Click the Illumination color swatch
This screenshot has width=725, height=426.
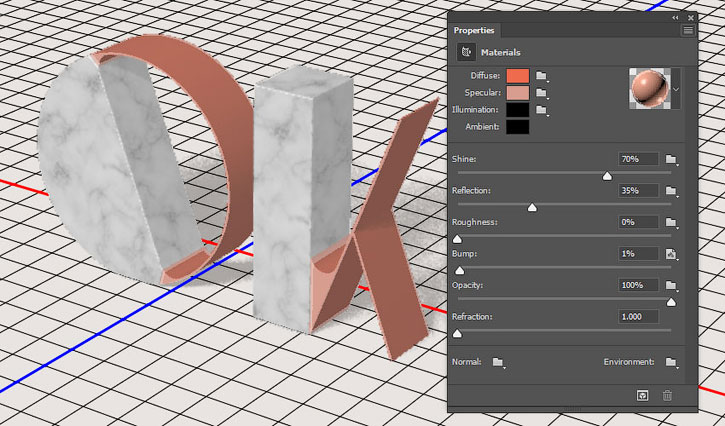pyautogui.click(x=517, y=110)
